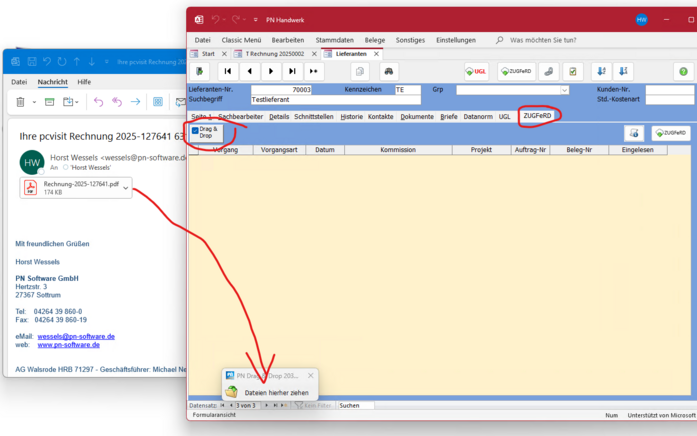
Task: Click the delete trash icon in Outlook message
Action: coord(20,102)
